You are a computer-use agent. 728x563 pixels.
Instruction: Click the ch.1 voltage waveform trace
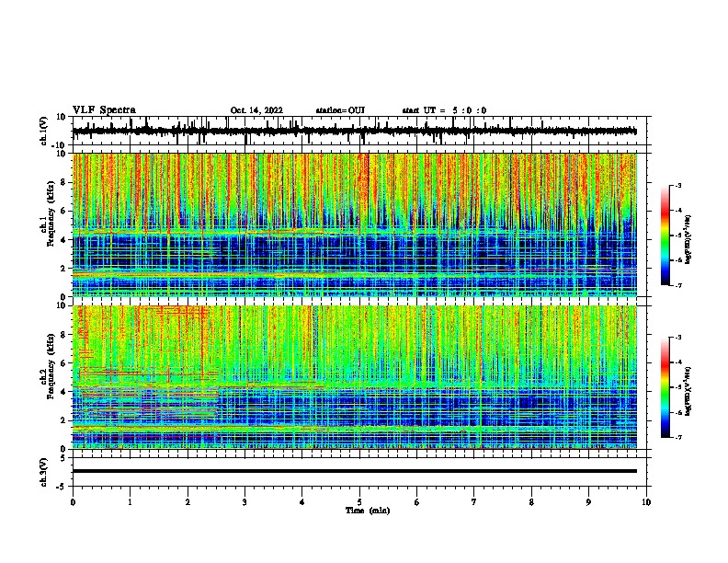[x=354, y=132]
